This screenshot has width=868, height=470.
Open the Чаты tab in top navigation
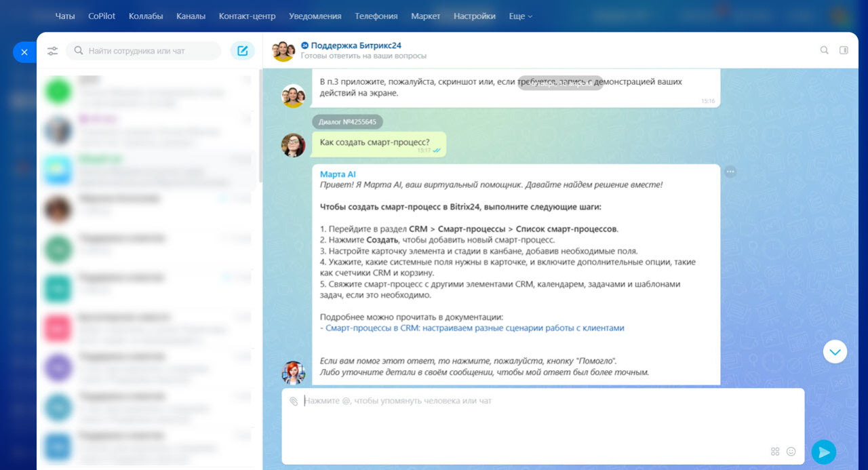(x=65, y=16)
